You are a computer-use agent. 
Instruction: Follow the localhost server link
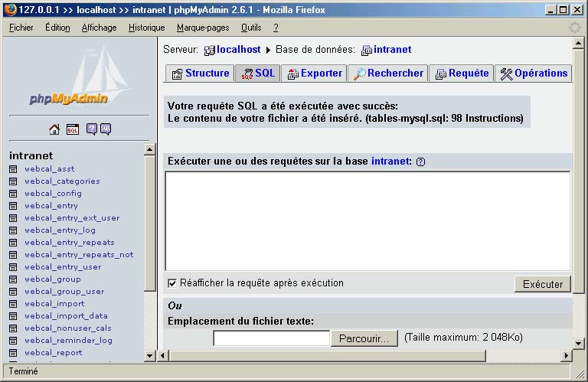239,50
